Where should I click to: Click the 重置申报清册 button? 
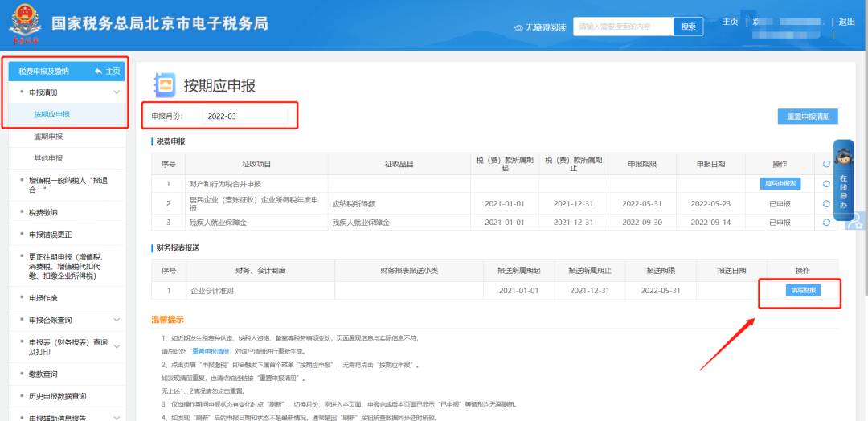click(x=808, y=116)
